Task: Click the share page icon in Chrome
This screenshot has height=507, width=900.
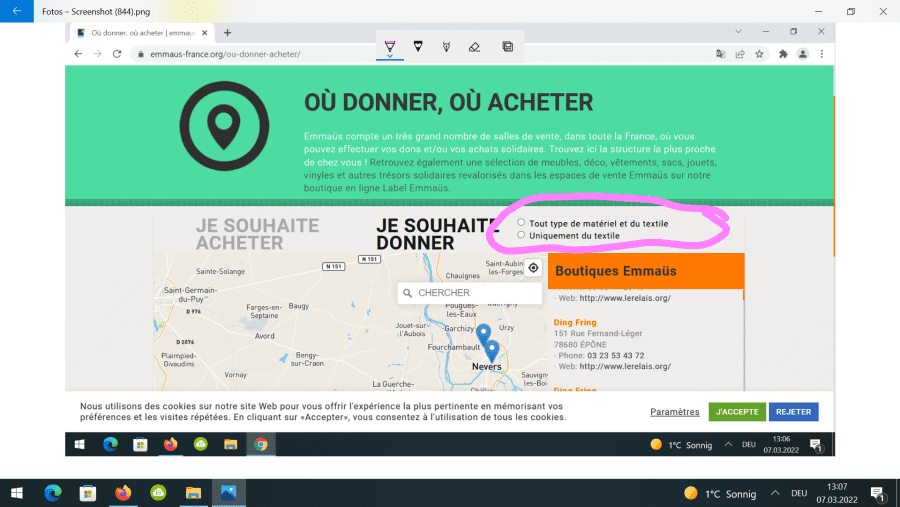Action: point(740,54)
